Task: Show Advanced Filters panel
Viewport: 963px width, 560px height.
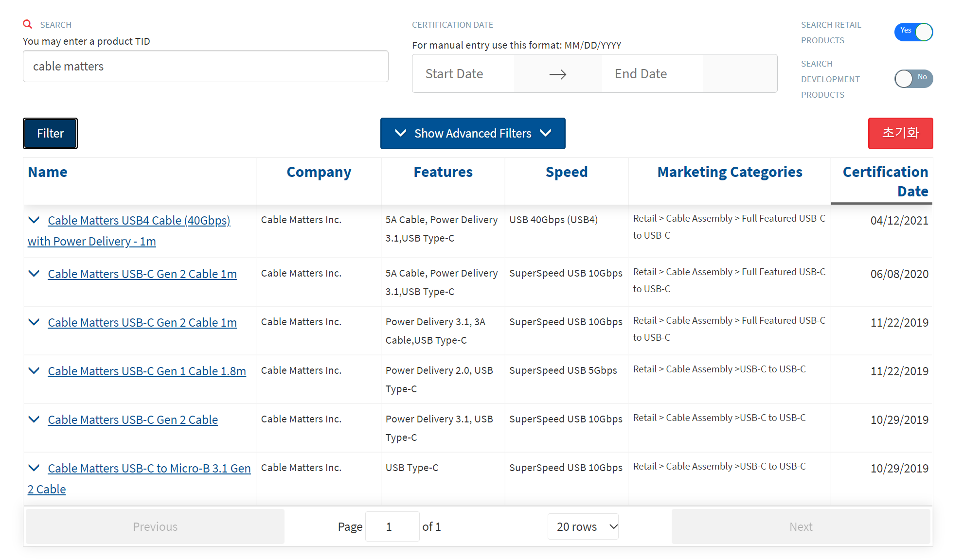Action: [x=472, y=133]
